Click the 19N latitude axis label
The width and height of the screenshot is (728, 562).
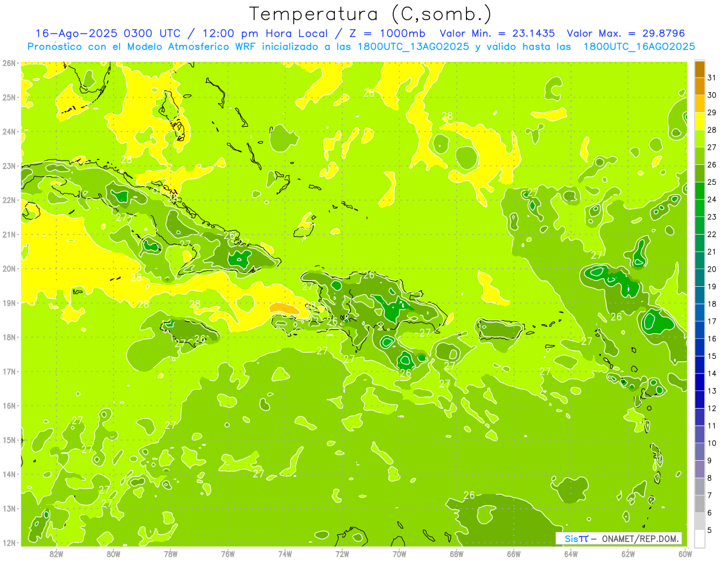click(x=8, y=303)
